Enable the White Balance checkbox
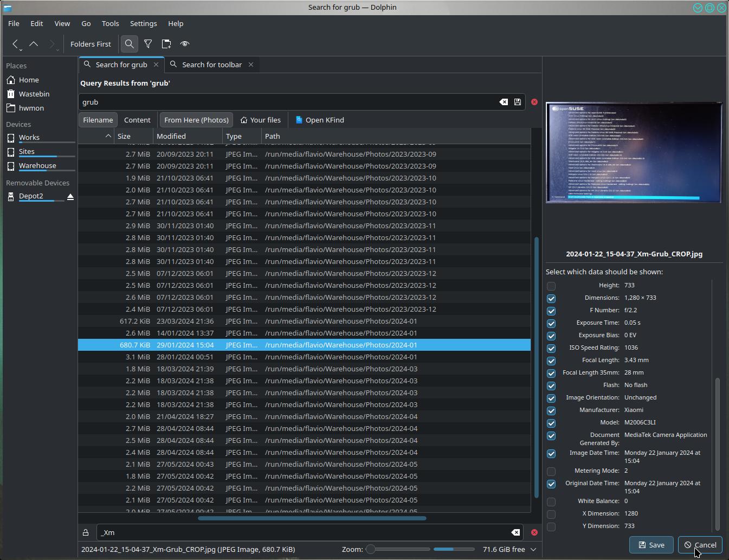 pyautogui.click(x=551, y=501)
